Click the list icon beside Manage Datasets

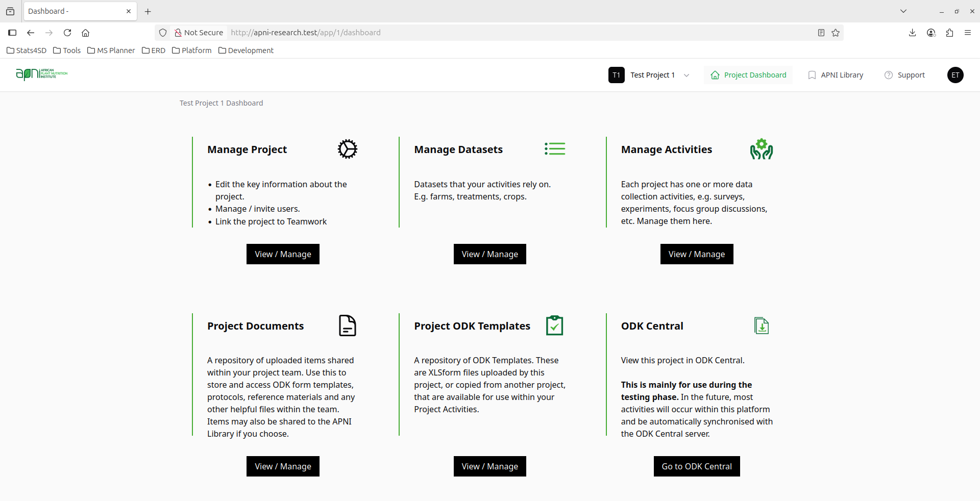click(554, 148)
